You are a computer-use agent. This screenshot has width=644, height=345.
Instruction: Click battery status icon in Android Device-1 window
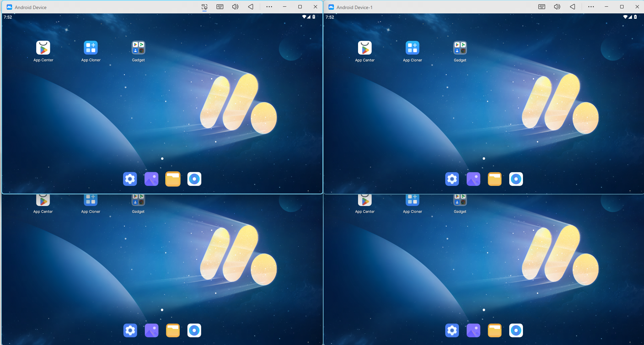635,17
